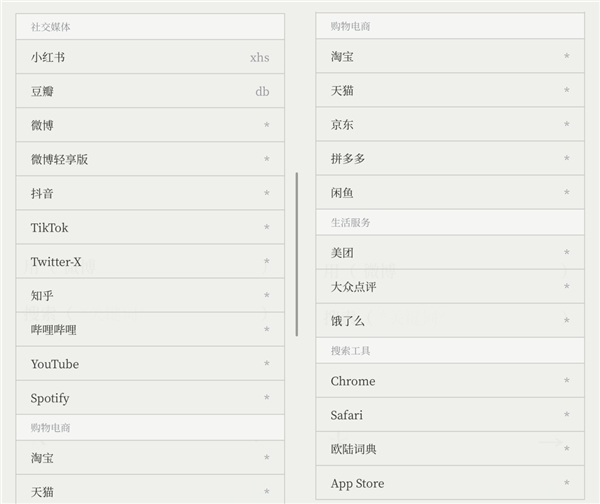Select the 微博轻享版 row

[x=60, y=159]
